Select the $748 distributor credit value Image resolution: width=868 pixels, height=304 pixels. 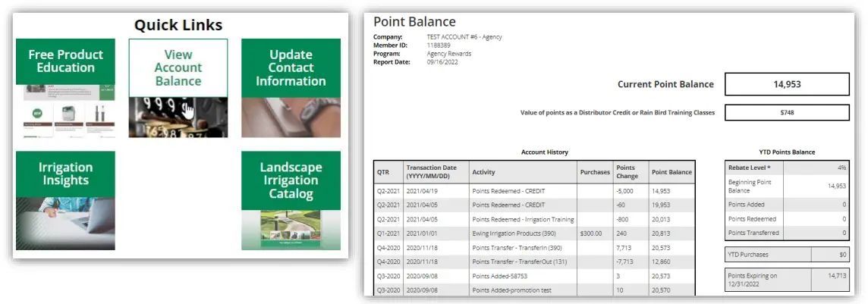[787, 112]
